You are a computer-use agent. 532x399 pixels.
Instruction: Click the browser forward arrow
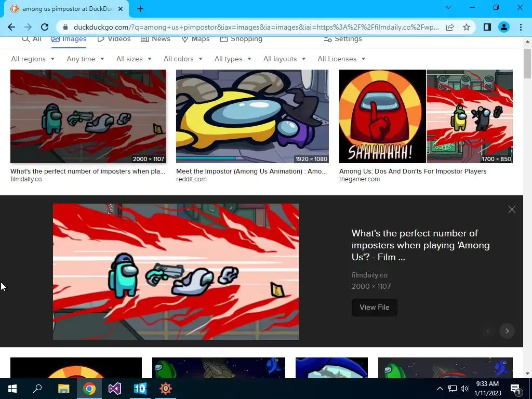point(28,27)
